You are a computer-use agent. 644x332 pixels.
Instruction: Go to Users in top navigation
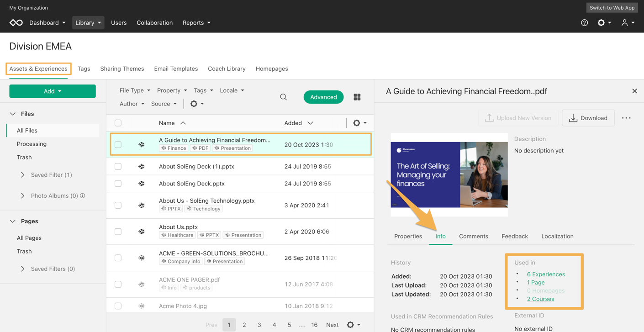pos(119,23)
